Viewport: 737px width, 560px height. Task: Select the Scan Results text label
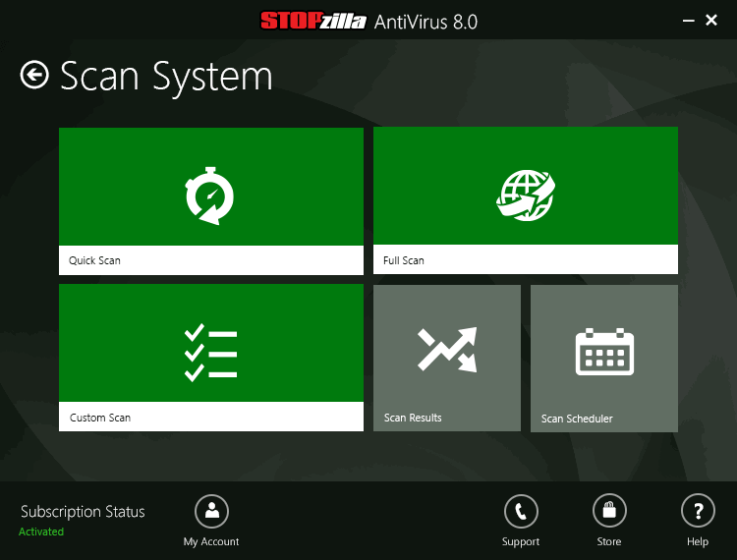[413, 418]
